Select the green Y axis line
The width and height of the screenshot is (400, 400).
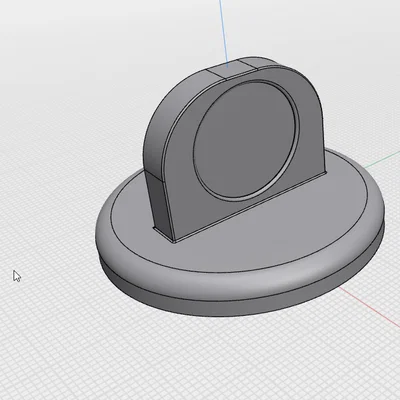pyautogui.click(x=382, y=161)
